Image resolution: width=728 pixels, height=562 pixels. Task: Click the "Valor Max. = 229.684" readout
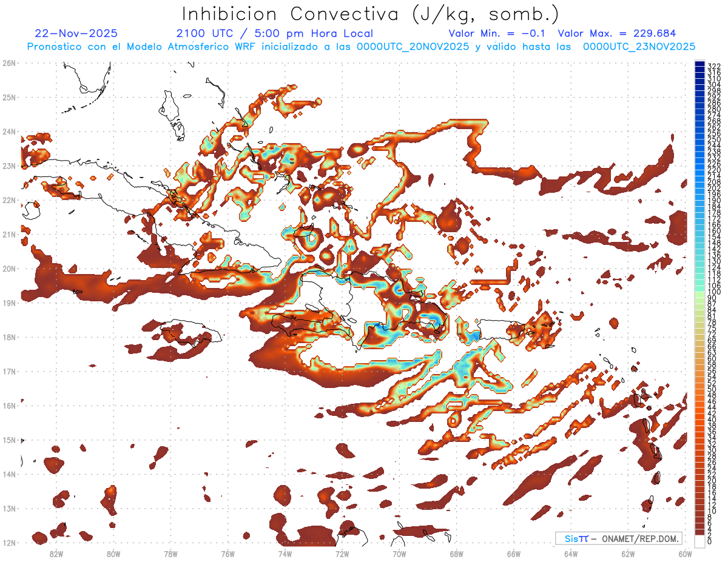click(x=616, y=33)
